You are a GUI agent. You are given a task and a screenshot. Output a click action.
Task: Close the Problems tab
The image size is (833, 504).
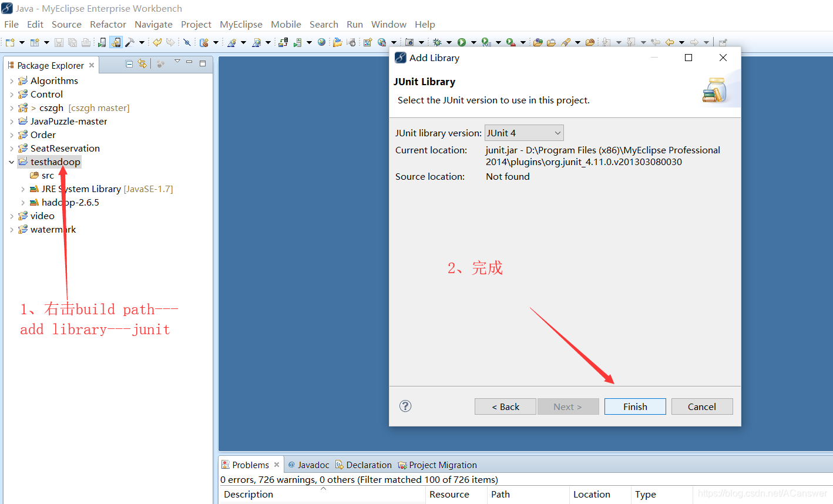277,465
